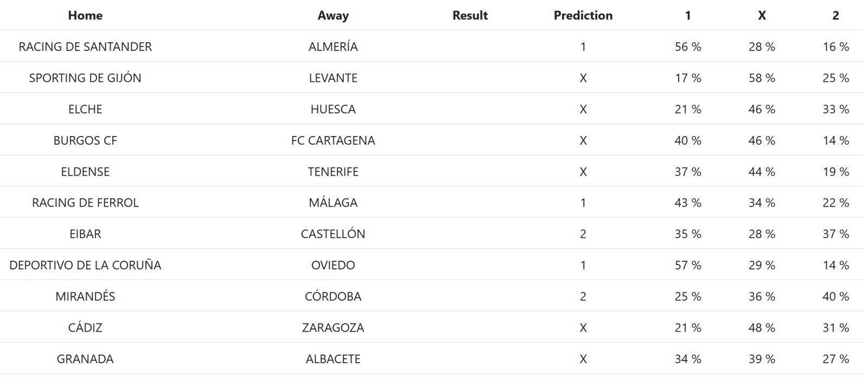Click the Home column header
Image resolution: width=868 pixels, height=380 pixels.
85,15
